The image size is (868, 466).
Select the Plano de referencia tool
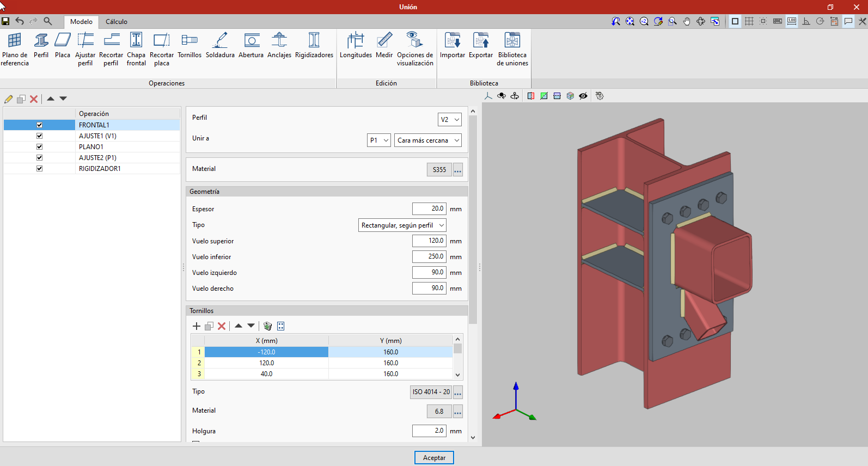15,49
